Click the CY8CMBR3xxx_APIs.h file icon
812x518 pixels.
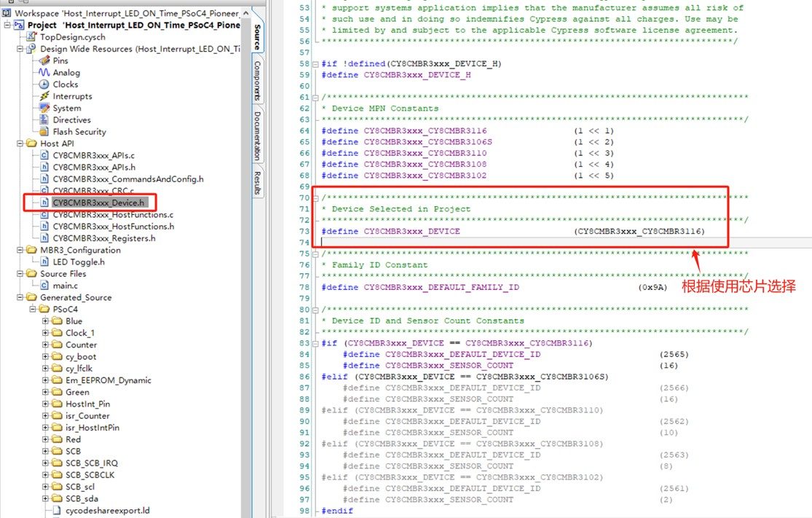[x=44, y=168]
